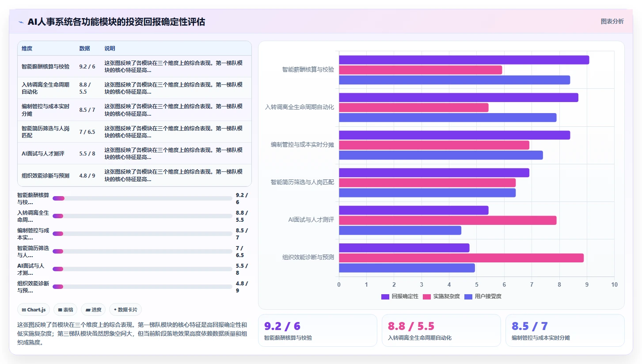Click the pink bar for 组织效能诊断与预测
642x364 pixels.
click(461, 258)
